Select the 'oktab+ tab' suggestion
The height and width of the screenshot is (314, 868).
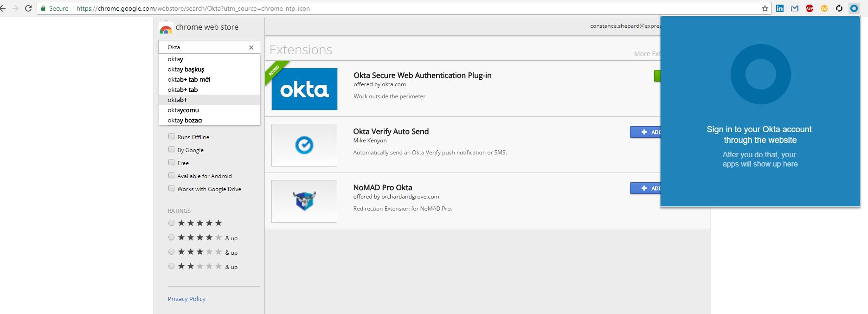pos(209,90)
